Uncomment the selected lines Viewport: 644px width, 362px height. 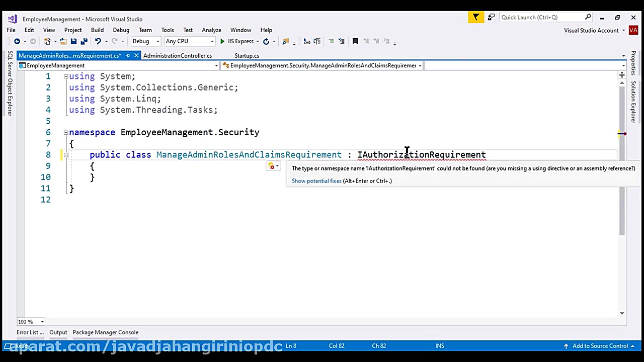coord(341,41)
